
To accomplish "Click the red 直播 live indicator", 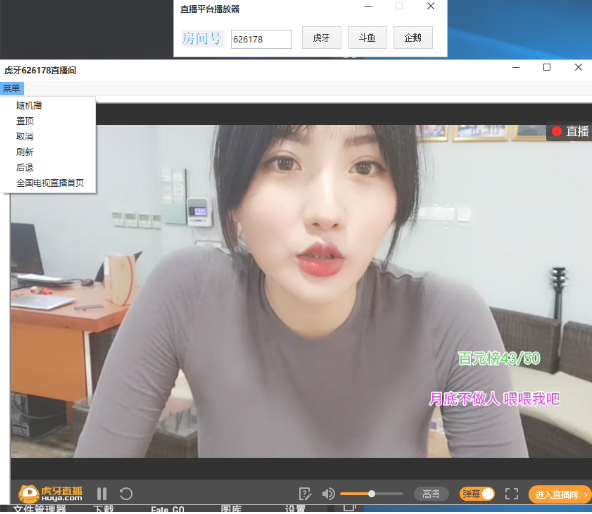I will coord(570,131).
